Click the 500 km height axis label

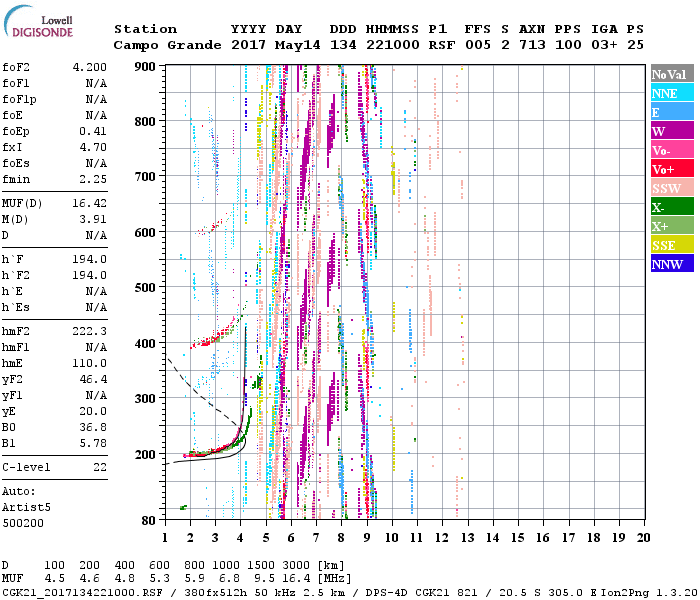coord(145,288)
